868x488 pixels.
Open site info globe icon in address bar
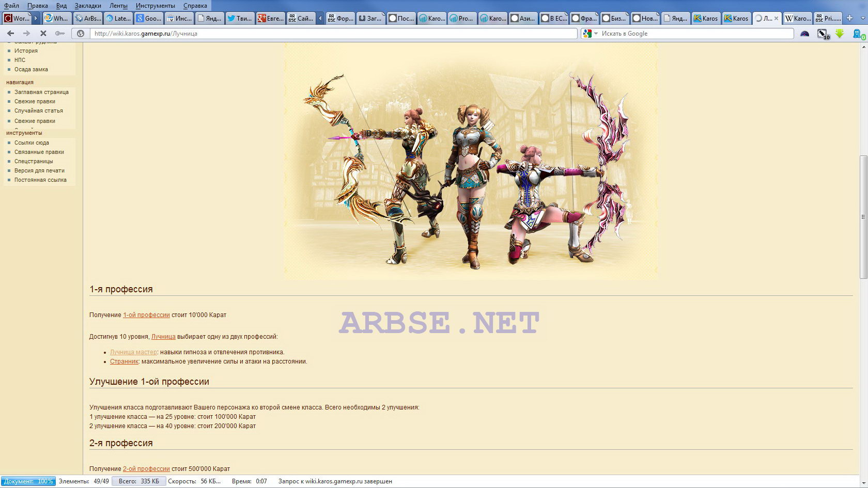[81, 33]
